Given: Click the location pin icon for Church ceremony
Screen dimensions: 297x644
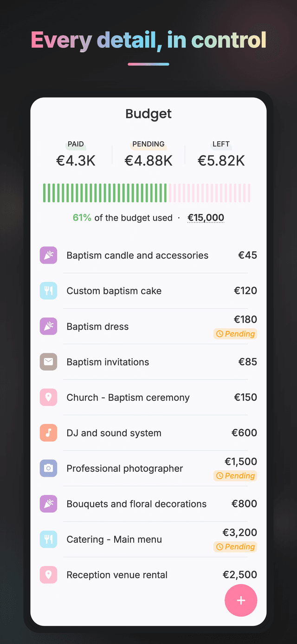Looking at the screenshot, I should [x=48, y=397].
